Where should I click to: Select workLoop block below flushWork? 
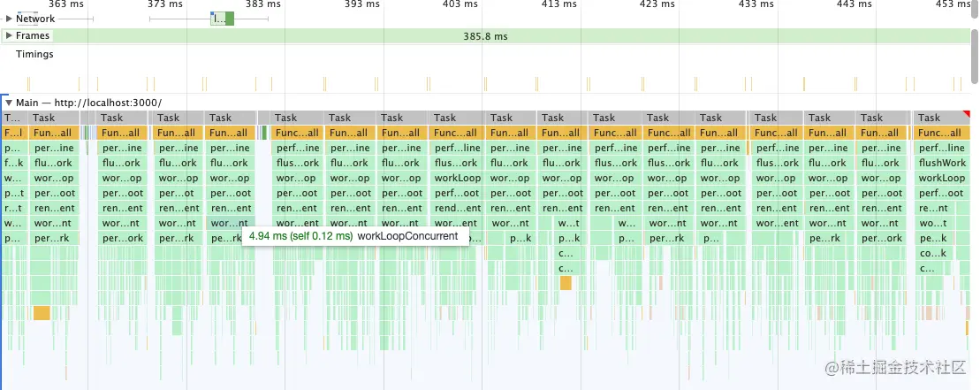tap(942, 178)
